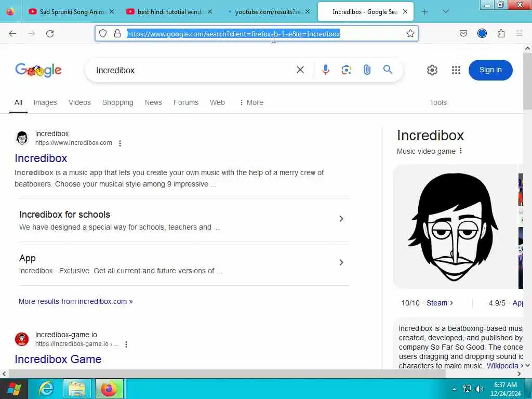List all tabs dropdown arrow
532x399 pixels.
[445, 11]
